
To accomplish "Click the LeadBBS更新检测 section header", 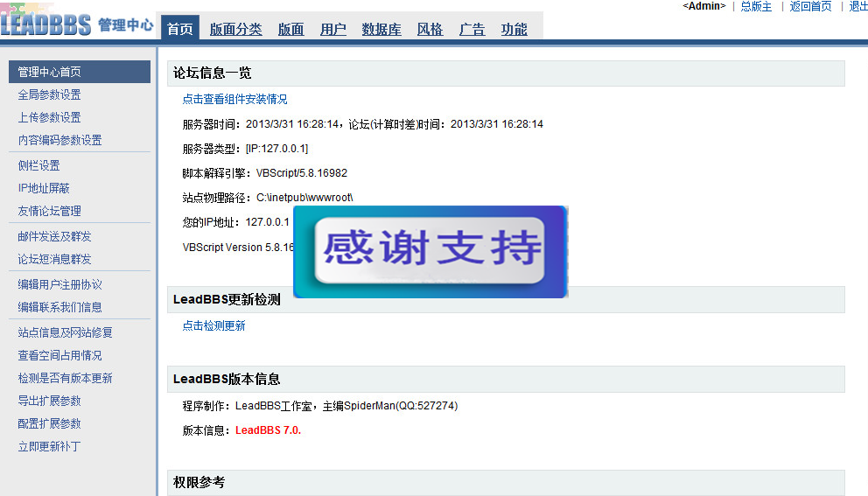I will click(506, 299).
